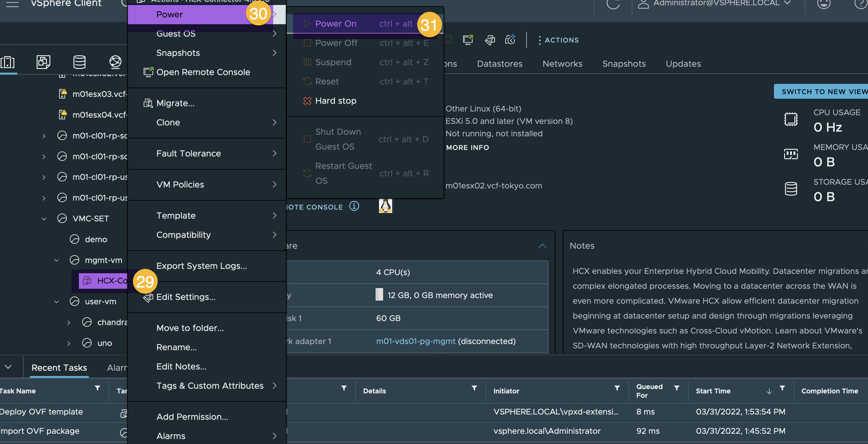
Task: Select the Migrate option
Action: click(x=175, y=103)
